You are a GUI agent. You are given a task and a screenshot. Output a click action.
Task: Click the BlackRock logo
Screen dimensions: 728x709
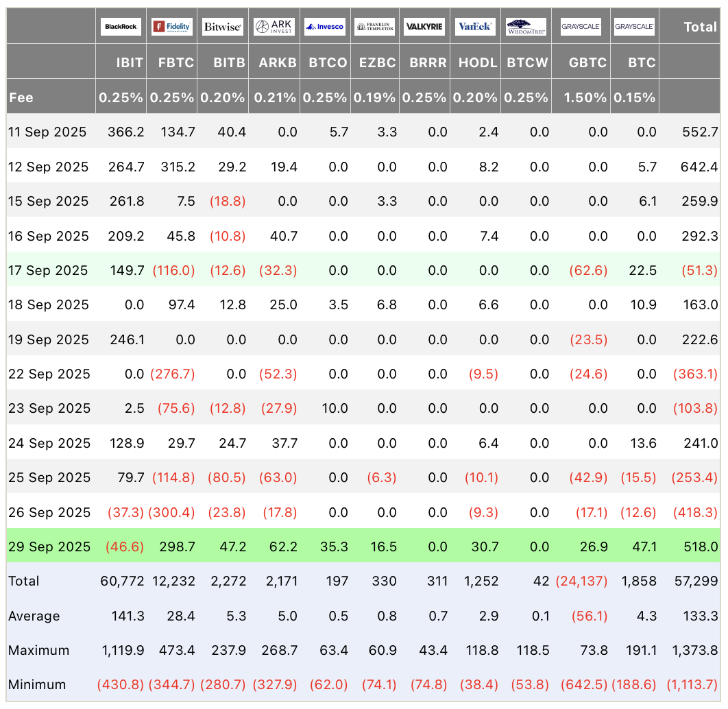point(121,27)
